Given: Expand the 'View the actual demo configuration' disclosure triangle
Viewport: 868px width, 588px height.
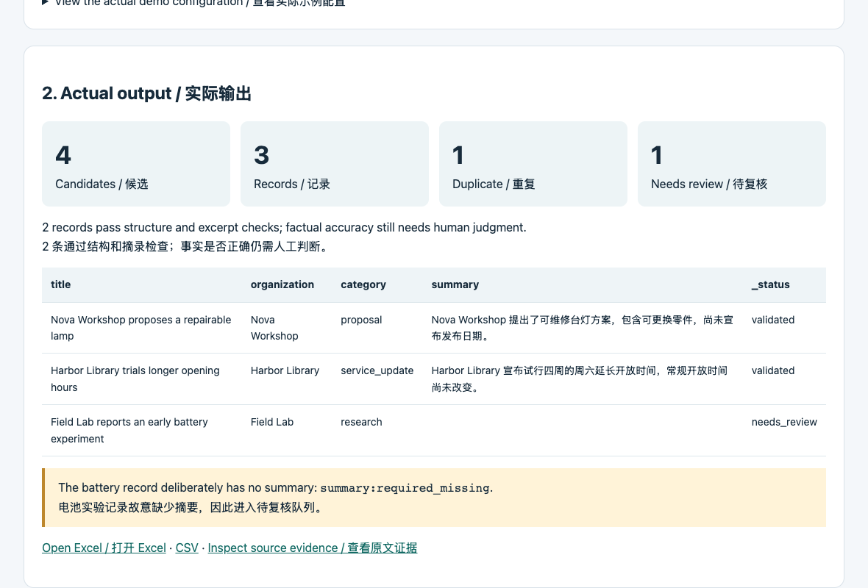Looking at the screenshot, I should (46, 2).
